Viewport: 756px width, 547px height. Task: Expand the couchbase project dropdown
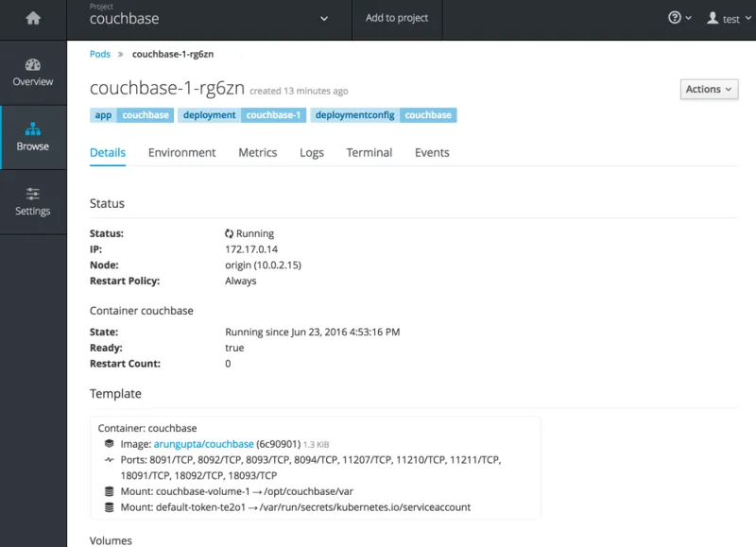324,18
